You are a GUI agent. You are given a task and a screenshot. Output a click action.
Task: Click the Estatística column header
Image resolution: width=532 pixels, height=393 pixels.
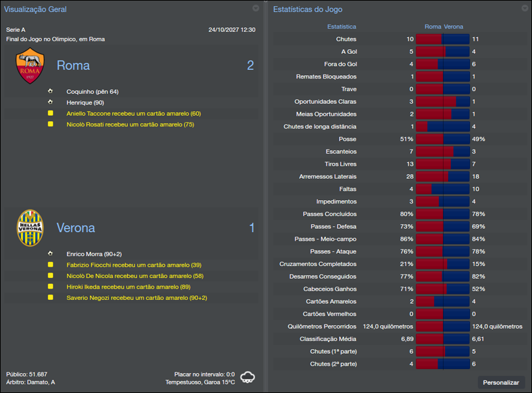(x=342, y=27)
